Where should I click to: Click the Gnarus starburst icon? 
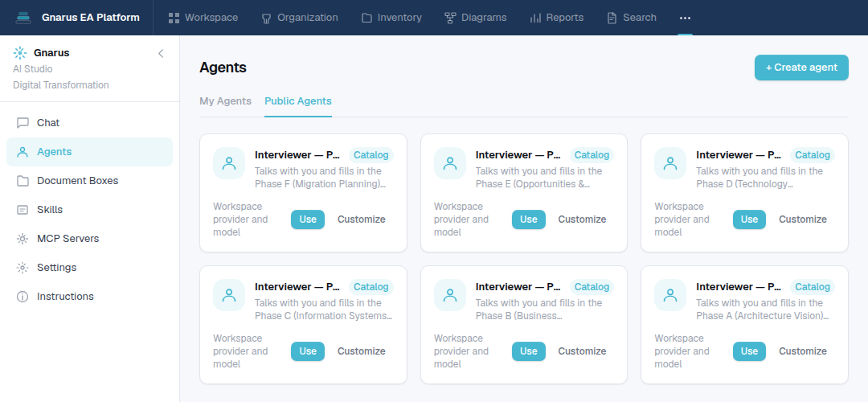click(20, 53)
